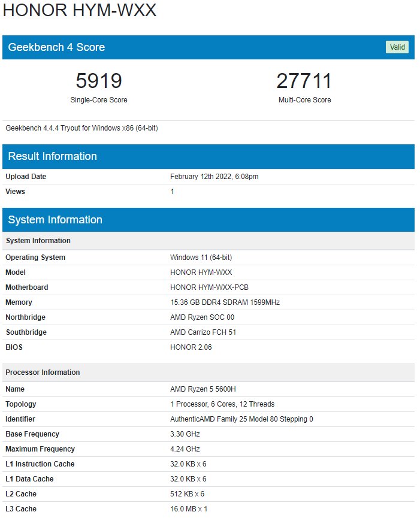Click the Southbridge row label

pos(26,332)
